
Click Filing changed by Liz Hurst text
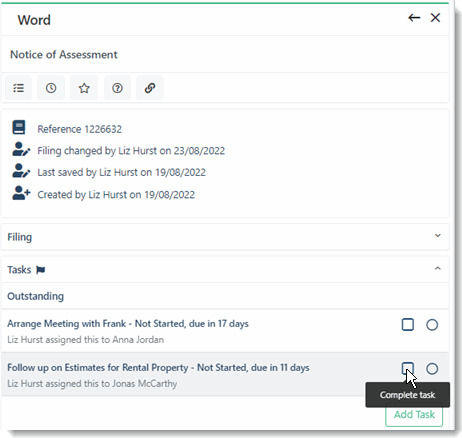tap(131, 151)
